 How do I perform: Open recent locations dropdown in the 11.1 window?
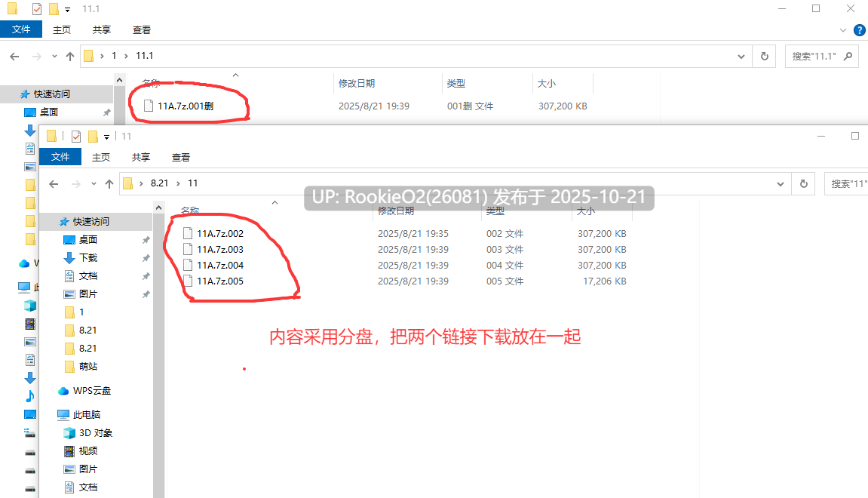54,56
